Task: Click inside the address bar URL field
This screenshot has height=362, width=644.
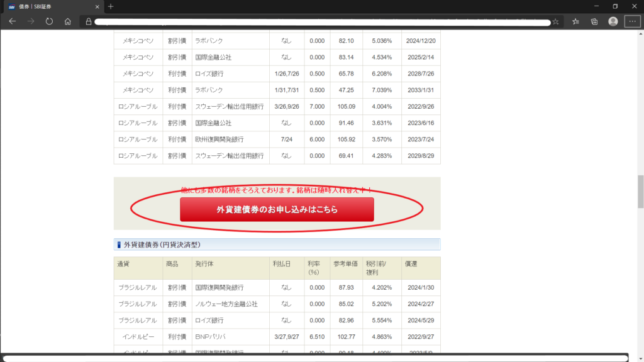Action: [314, 21]
